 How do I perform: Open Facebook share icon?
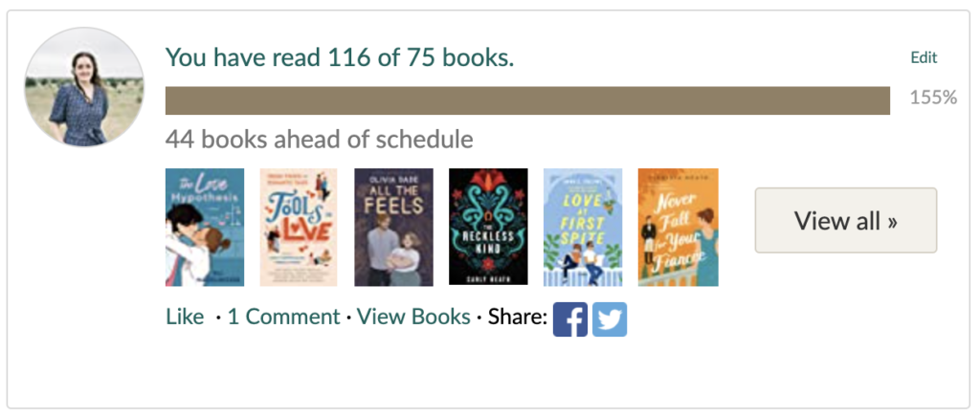(569, 318)
